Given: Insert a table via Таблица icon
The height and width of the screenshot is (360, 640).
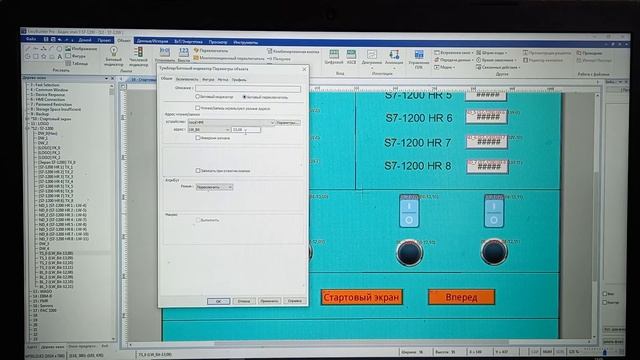Looking at the screenshot, I should 77,63.
